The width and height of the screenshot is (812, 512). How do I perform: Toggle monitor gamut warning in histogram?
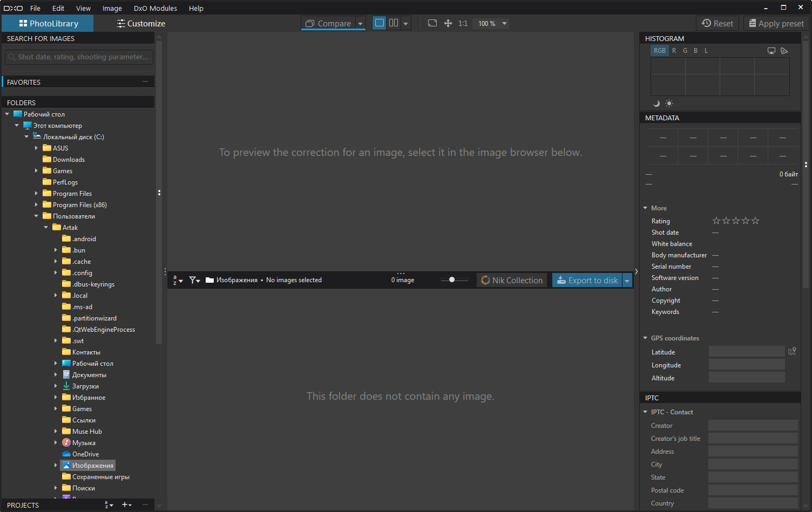pos(772,51)
